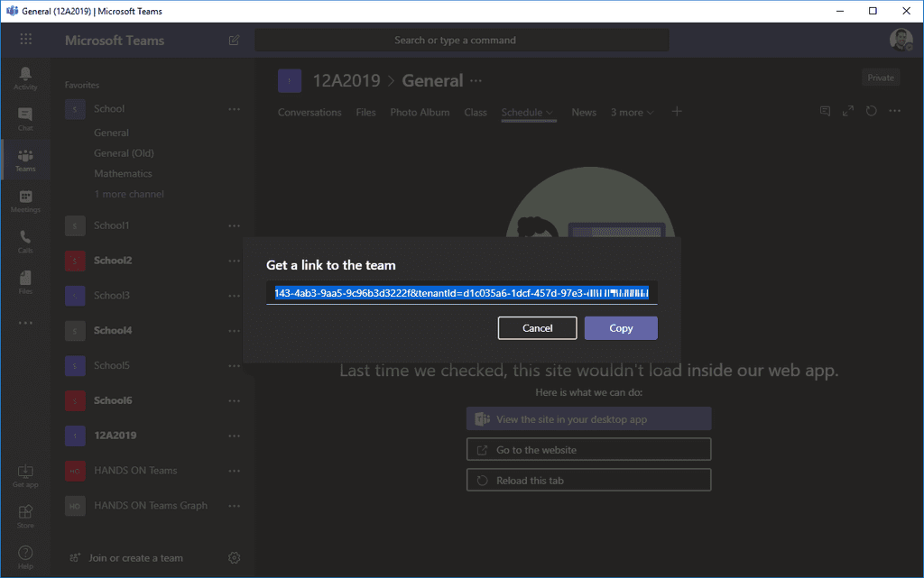This screenshot has width=924, height=578.
Task: Open more options for School1 team
Action: click(234, 226)
